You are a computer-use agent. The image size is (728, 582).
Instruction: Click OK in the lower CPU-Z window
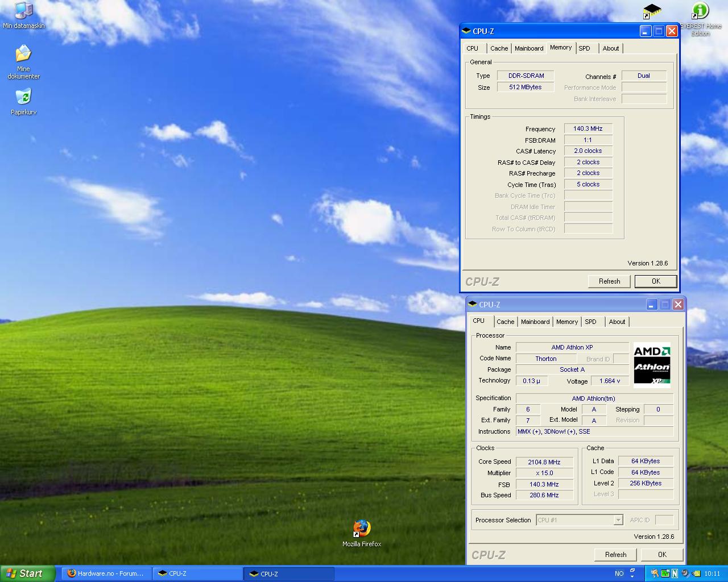tap(662, 555)
